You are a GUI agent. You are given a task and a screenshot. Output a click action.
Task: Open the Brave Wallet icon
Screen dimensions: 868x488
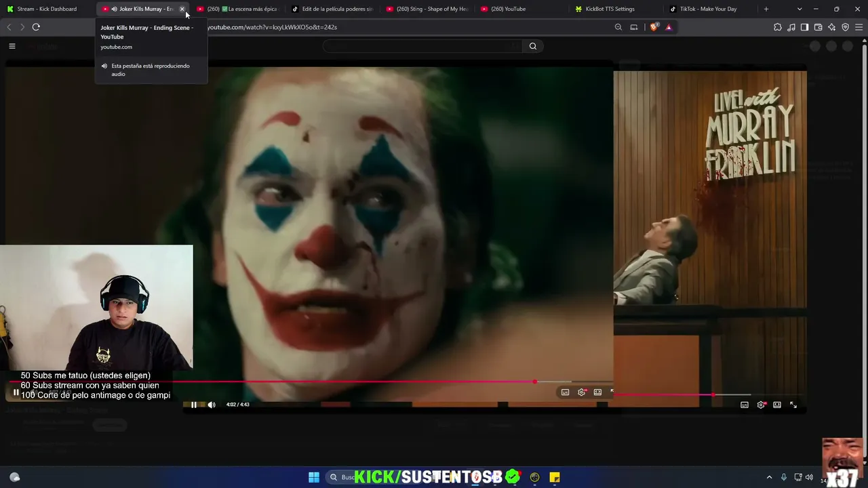click(818, 27)
